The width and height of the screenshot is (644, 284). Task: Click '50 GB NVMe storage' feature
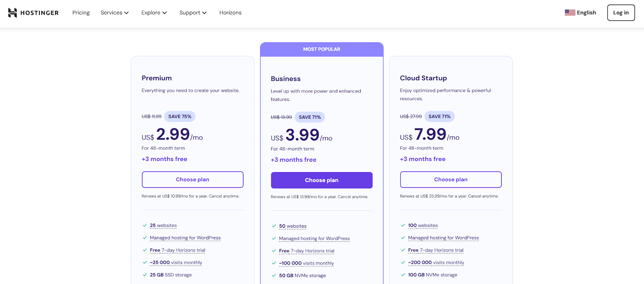[302, 276]
